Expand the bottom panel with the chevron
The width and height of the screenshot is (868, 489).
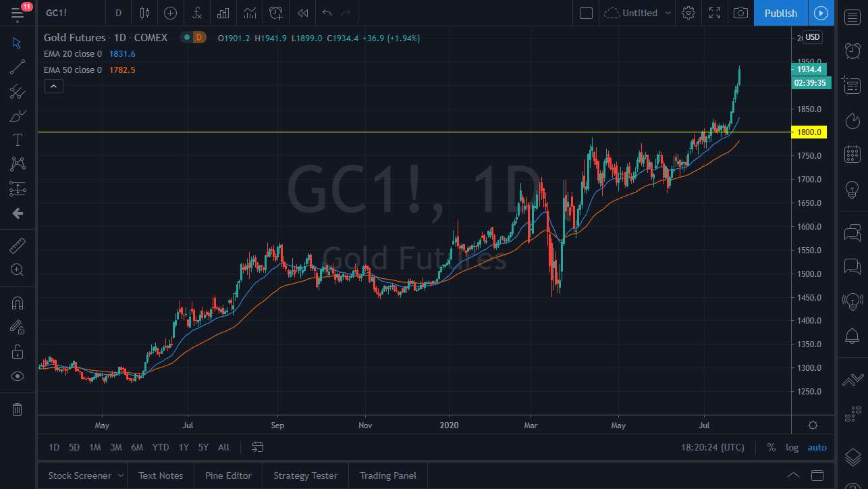pyautogui.click(x=794, y=475)
